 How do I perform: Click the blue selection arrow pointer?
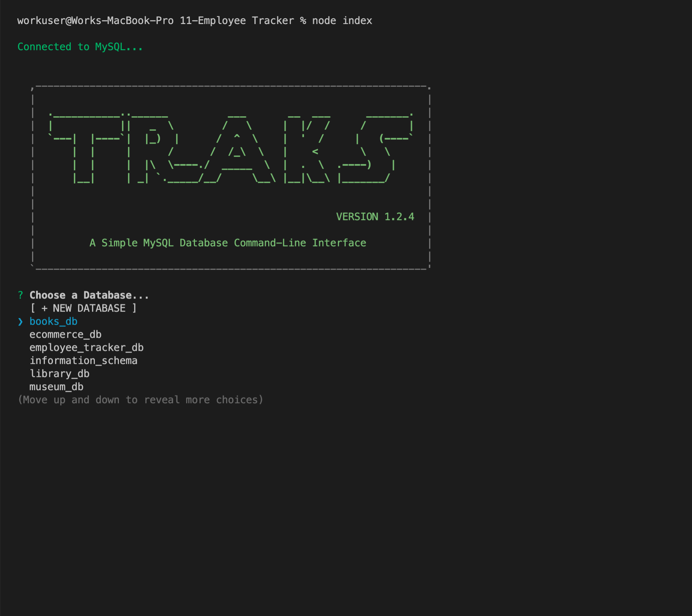[x=21, y=322]
